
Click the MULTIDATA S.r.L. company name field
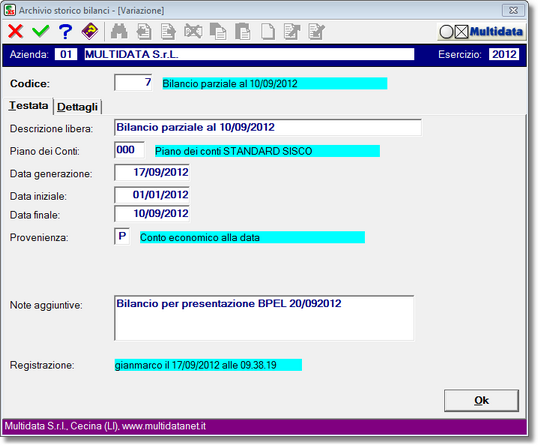point(249,54)
